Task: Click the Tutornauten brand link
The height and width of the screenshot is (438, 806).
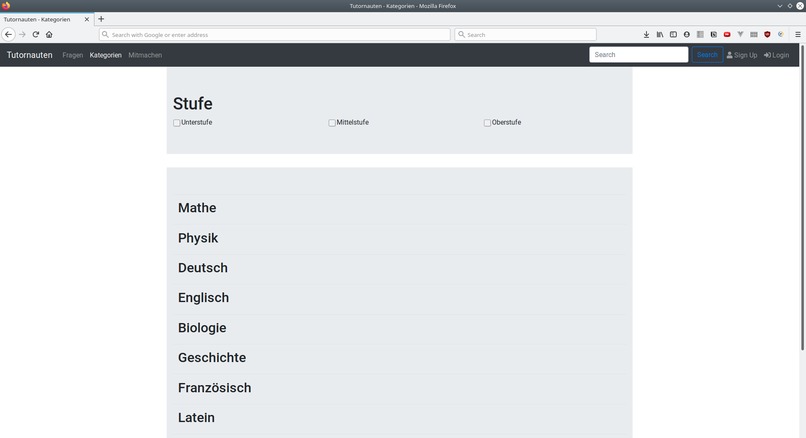Action: coord(29,55)
